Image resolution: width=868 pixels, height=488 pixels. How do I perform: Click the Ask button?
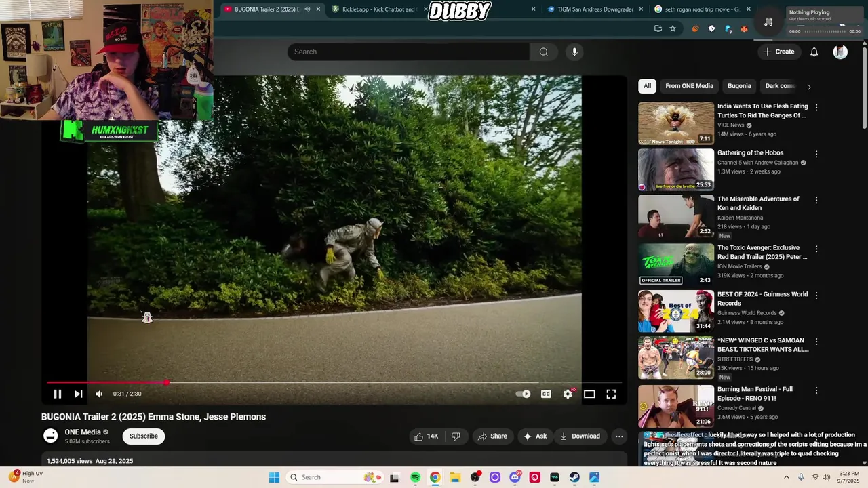pyautogui.click(x=535, y=436)
